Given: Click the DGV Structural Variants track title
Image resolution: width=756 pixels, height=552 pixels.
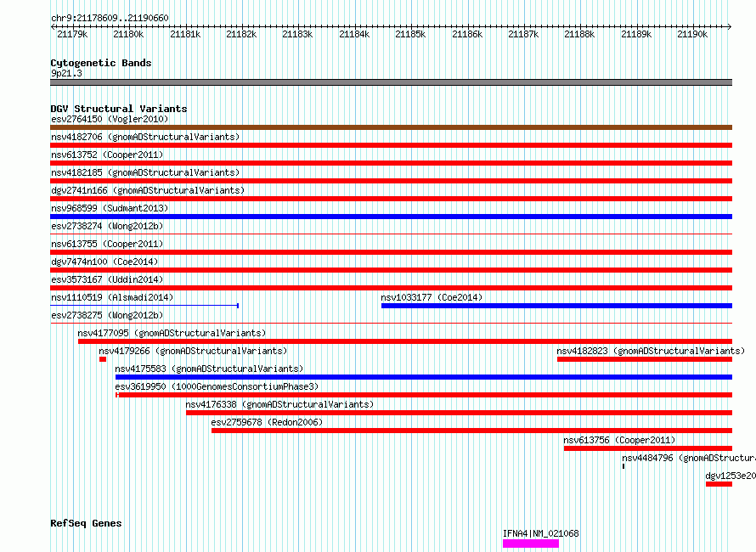Looking at the screenshot, I should (x=119, y=109).
